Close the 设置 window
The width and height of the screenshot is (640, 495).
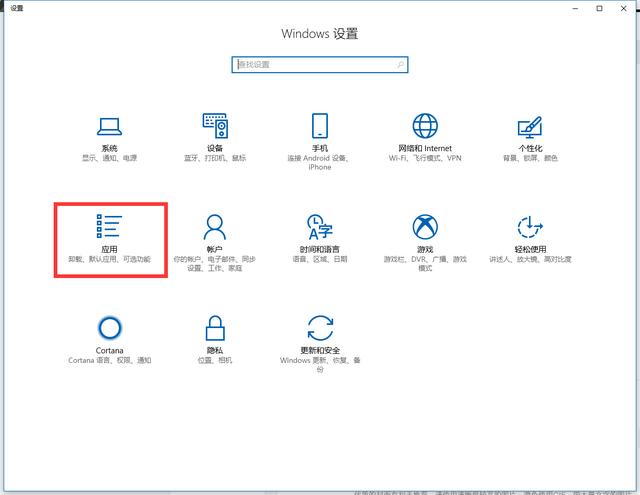click(626, 8)
